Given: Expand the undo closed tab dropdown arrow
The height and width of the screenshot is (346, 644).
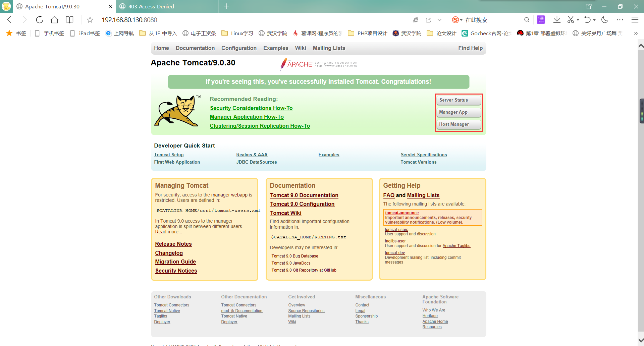Looking at the screenshot, I should pyautogui.click(x=594, y=20).
